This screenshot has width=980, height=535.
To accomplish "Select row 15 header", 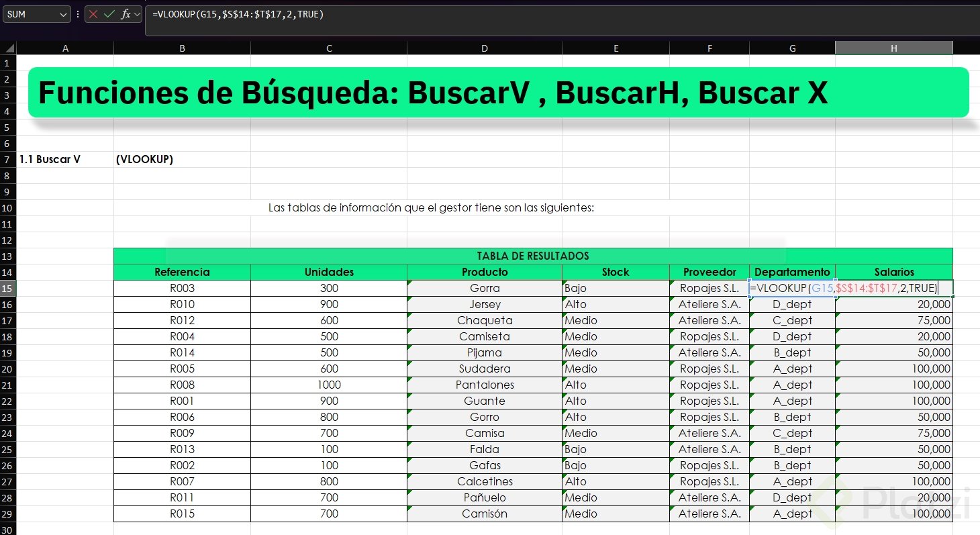I will [8, 288].
